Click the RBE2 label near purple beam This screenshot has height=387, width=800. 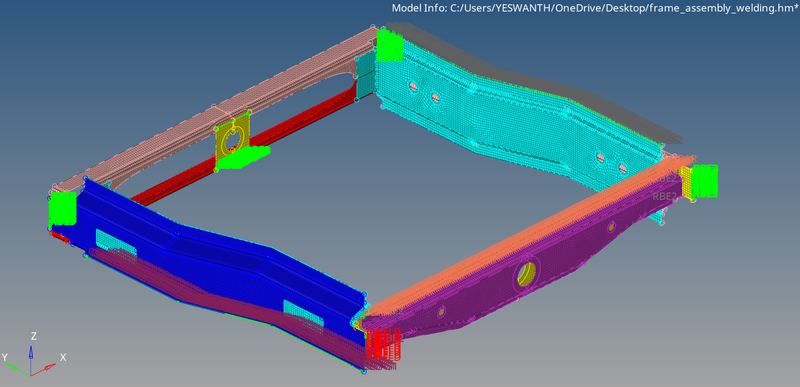tap(664, 196)
